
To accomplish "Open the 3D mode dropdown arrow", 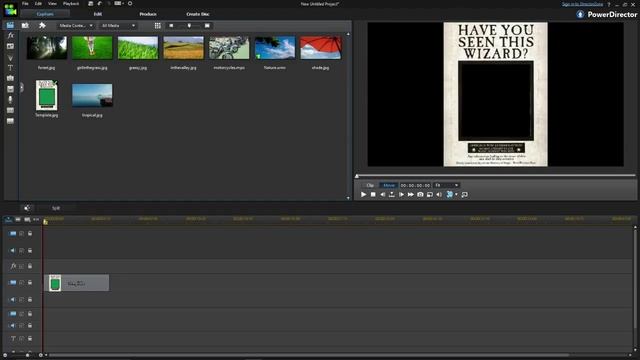I will (456, 195).
